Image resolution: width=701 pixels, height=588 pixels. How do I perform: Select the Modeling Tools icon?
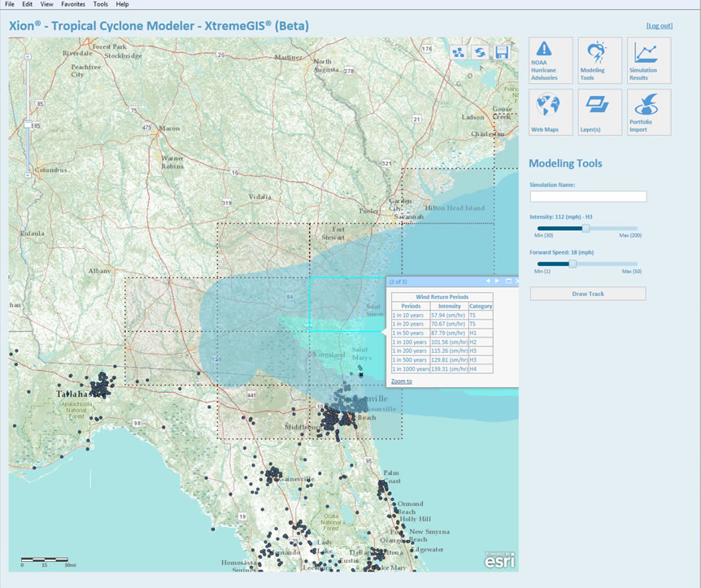599,59
